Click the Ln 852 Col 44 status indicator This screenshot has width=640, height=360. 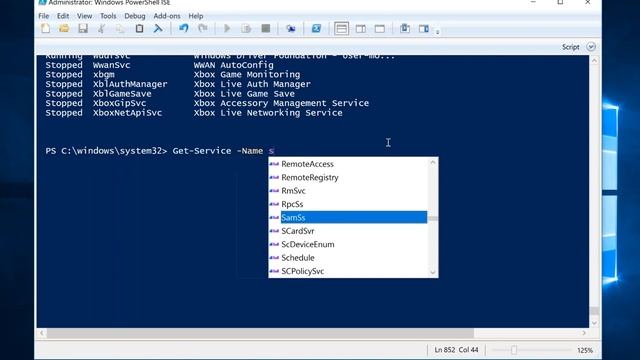pyautogui.click(x=456, y=350)
